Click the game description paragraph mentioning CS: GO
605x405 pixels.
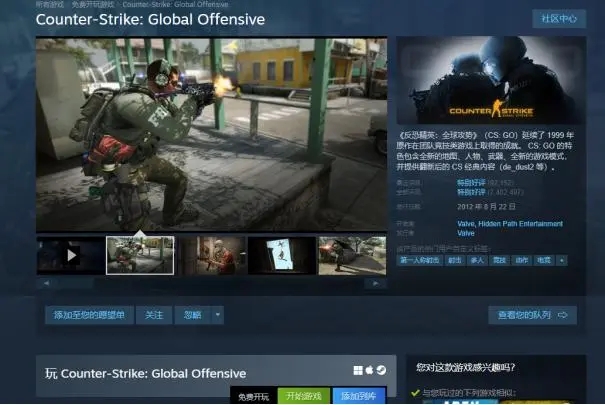point(485,151)
